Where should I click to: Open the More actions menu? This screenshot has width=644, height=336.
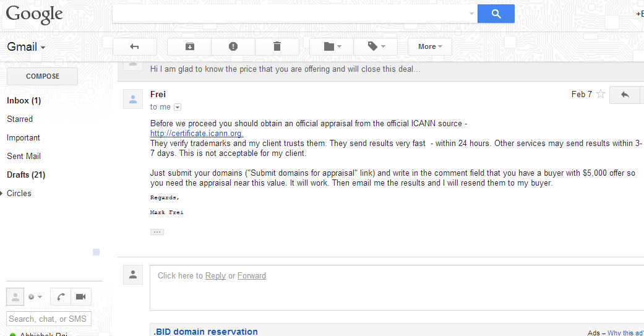(429, 46)
